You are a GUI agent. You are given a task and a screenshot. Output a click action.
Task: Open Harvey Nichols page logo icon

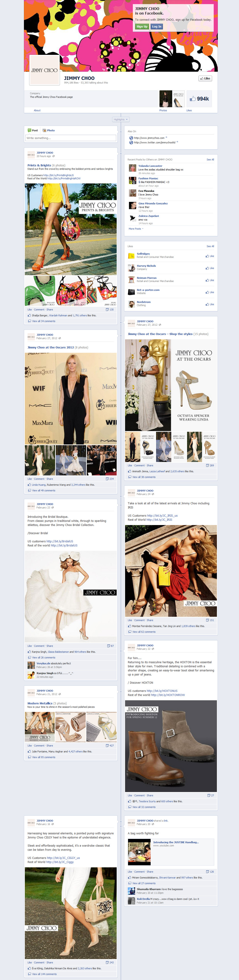point(131,268)
